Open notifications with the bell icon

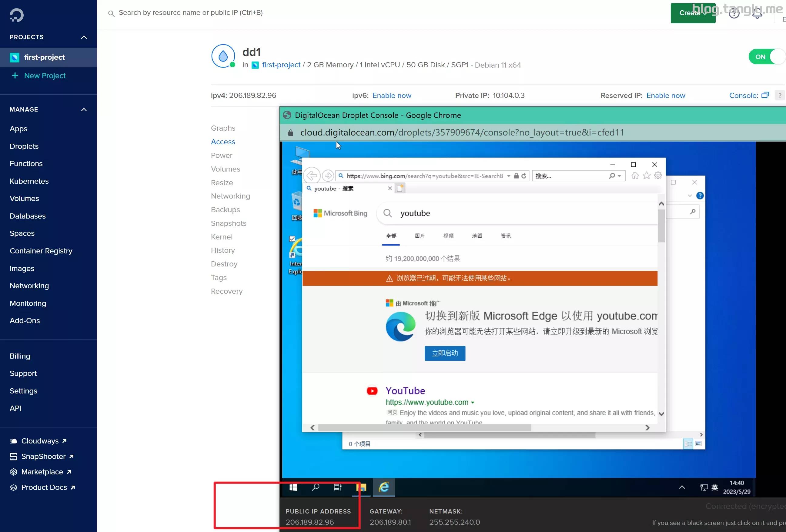pos(757,14)
